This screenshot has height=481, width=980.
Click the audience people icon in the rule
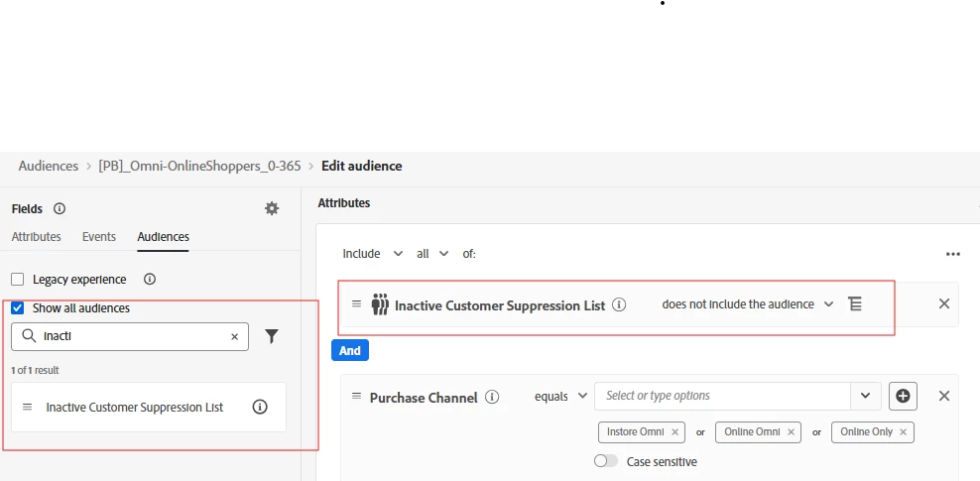pos(380,304)
